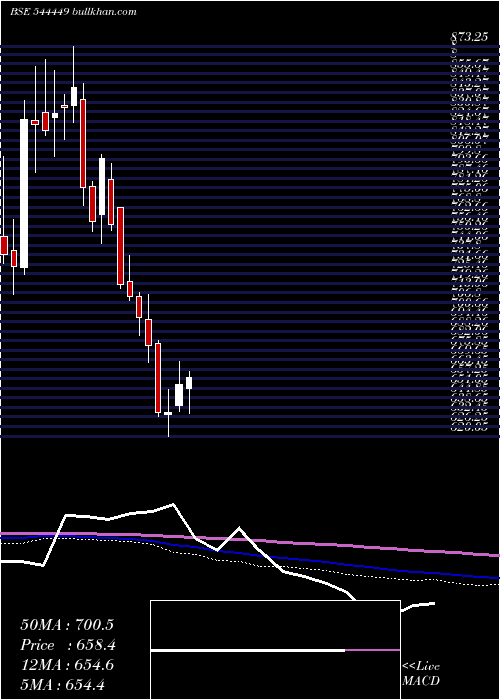This screenshot has width=500, height=700.
Task: Click the '<<Live MACD' label
Action: [x=421, y=674]
